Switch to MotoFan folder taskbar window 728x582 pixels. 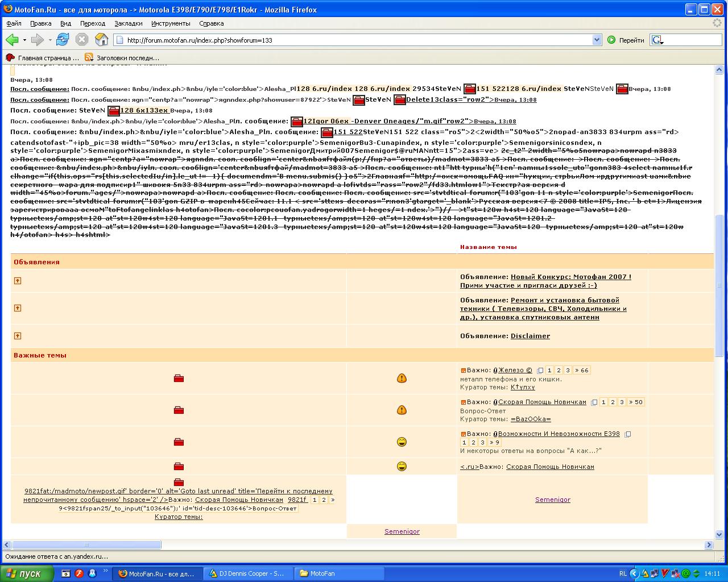coord(339,573)
